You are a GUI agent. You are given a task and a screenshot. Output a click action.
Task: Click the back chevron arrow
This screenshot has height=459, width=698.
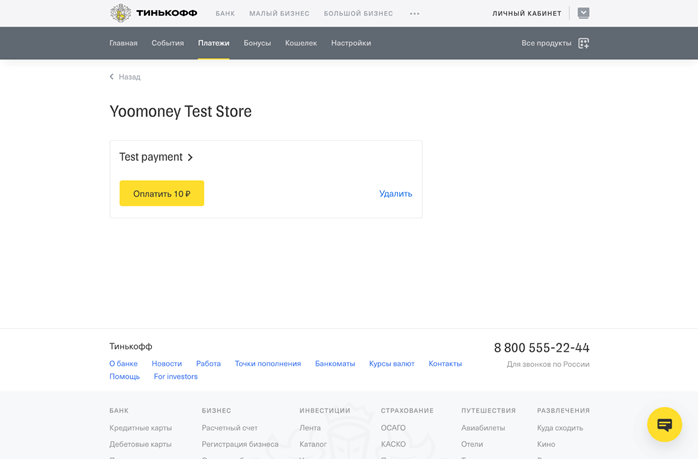click(112, 77)
